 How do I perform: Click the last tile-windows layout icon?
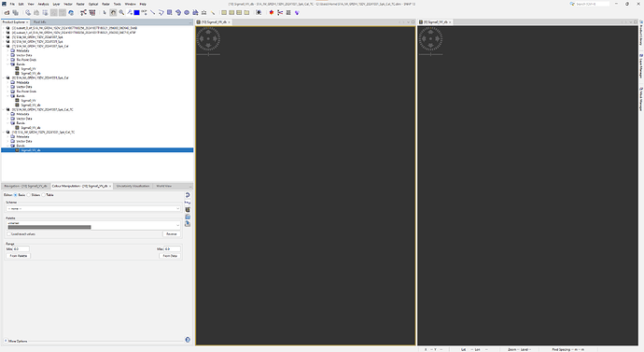(246, 13)
